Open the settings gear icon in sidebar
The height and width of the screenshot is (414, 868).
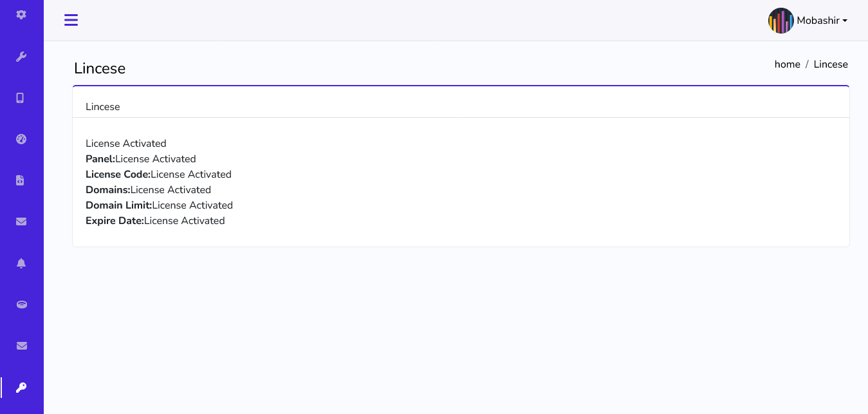(21, 14)
